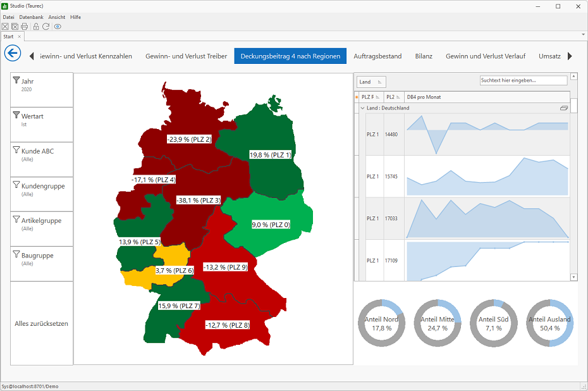Click Alles zurücksetzen to reset filters
The height and width of the screenshot is (391, 588).
click(x=41, y=323)
